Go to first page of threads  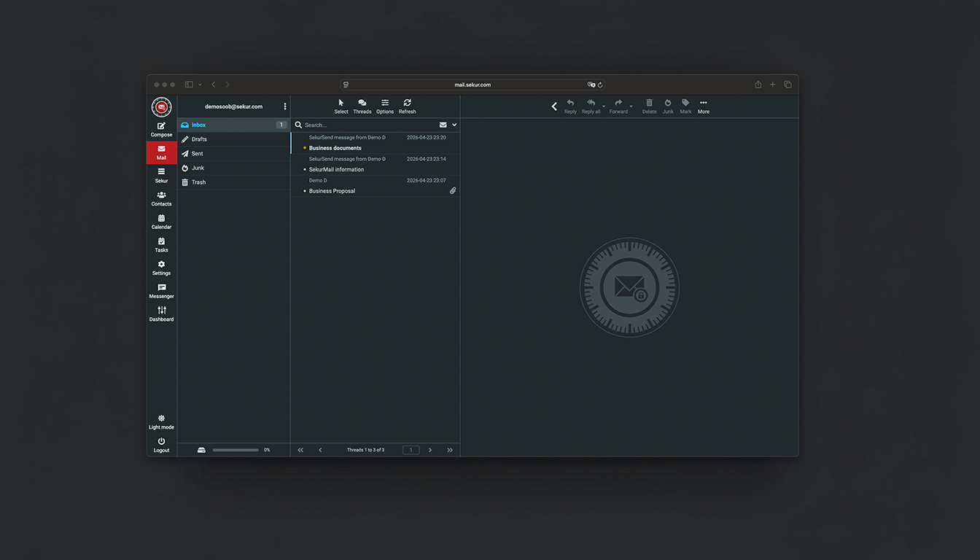coord(300,450)
